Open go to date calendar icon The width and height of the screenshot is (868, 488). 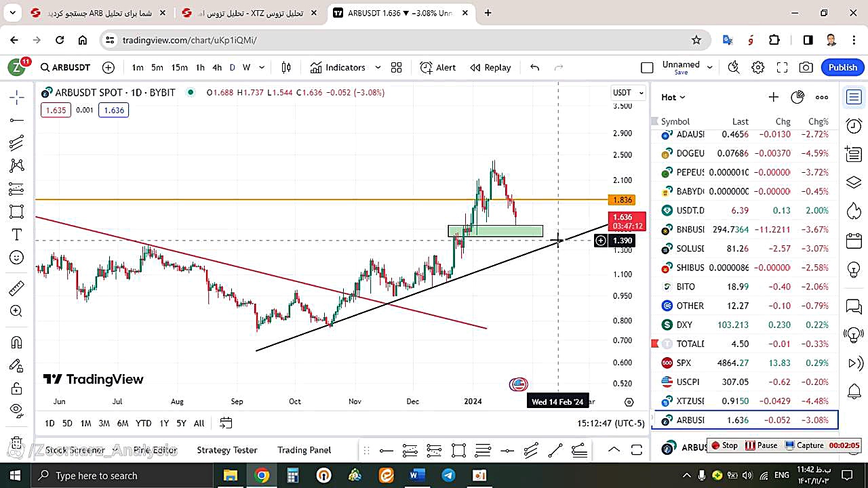tap(226, 423)
